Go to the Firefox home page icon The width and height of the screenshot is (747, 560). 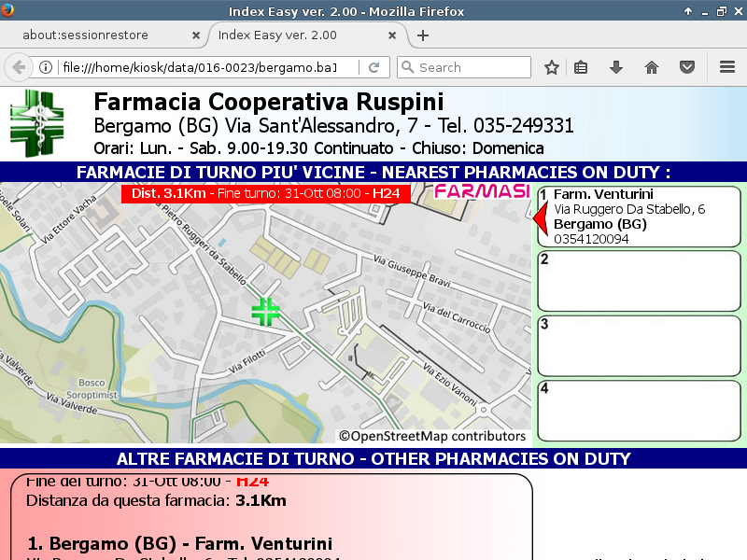coord(652,67)
